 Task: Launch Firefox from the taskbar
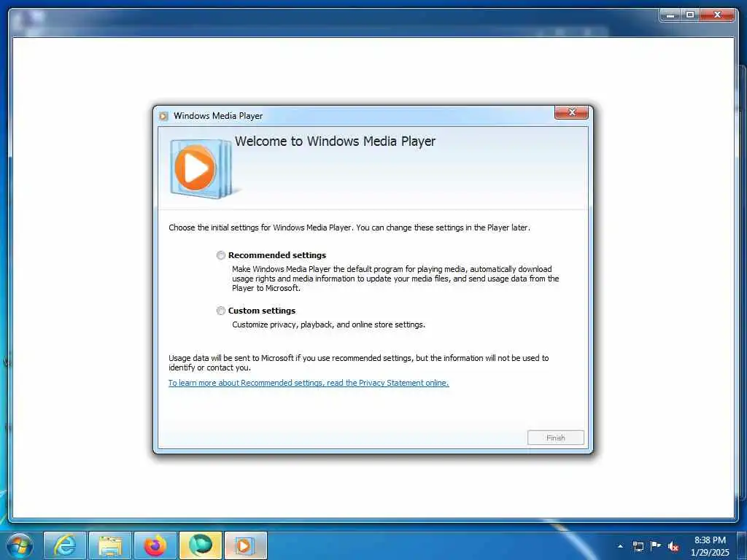coord(155,545)
